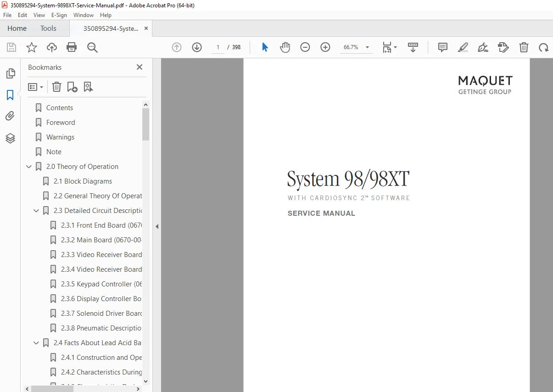553x392 pixels.
Task: Open the Window menu
Action: 84,15
